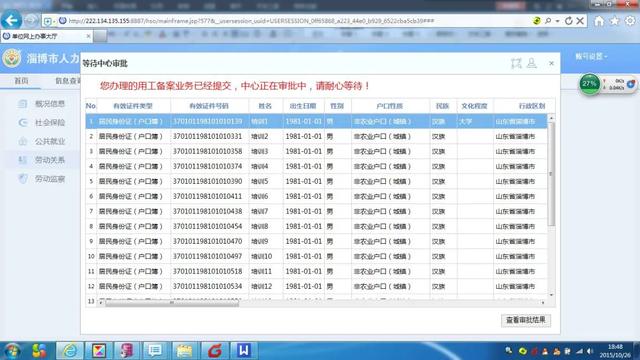The image size is (640, 360).
Task: Click table scroll-down arrow at right
Action: coord(551,295)
